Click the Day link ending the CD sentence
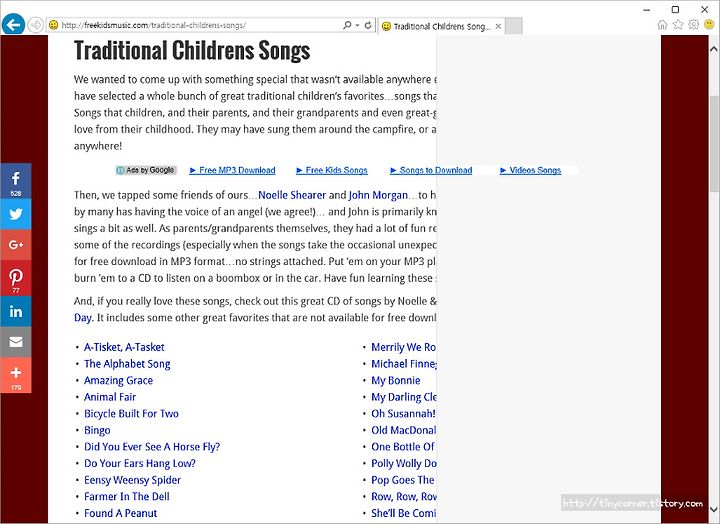720x524 pixels. click(x=83, y=318)
